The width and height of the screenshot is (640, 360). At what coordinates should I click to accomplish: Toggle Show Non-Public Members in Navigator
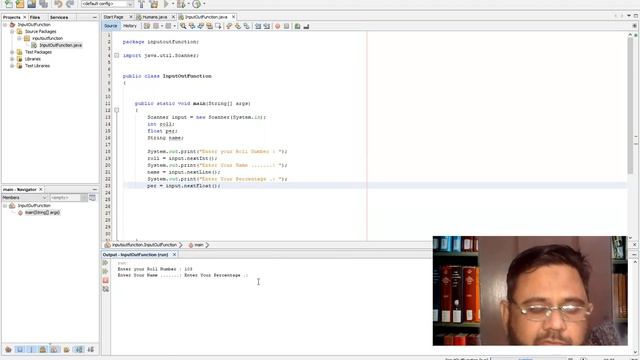(43, 349)
